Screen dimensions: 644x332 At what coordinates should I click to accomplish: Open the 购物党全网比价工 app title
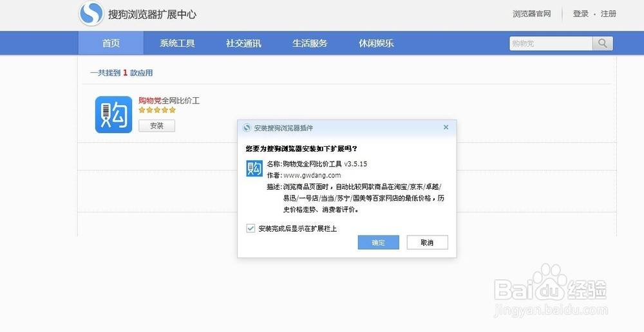tap(169, 100)
